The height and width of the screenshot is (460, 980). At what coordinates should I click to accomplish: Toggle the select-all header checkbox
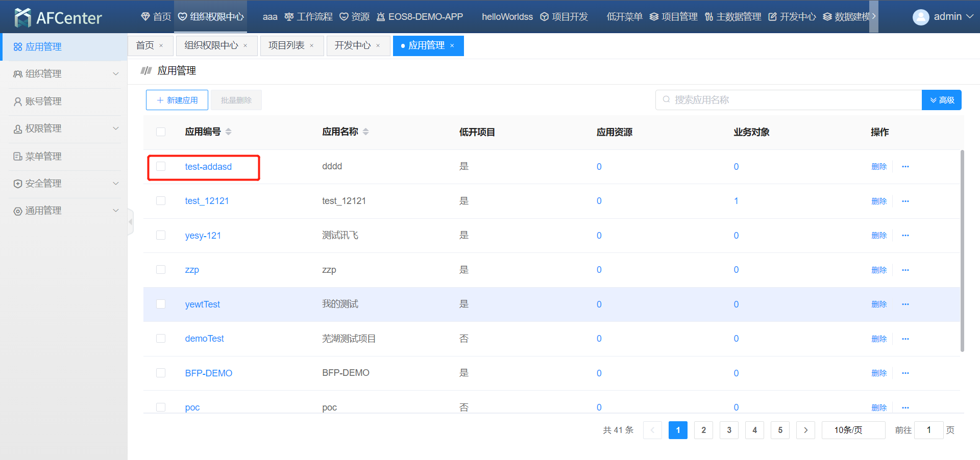coord(161,132)
